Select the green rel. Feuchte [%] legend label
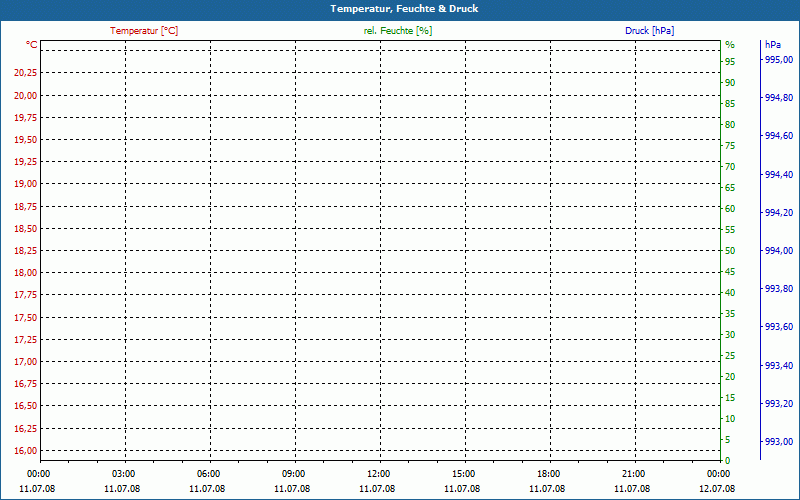This screenshot has height=500, width=800. click(398, 31)
